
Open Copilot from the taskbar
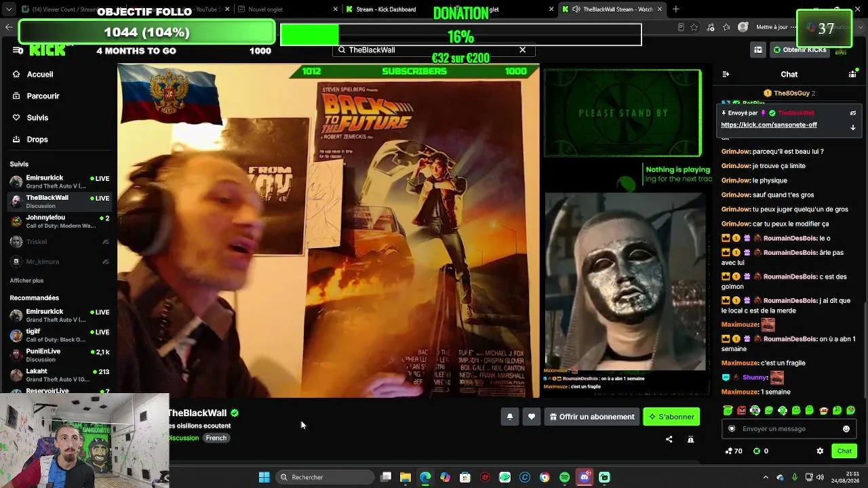(x=445, y=477)
